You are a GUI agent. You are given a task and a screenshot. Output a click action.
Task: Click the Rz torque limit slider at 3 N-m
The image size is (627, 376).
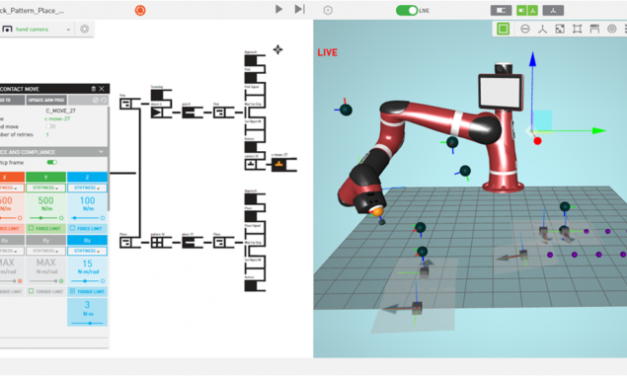(x=87, y=323)
